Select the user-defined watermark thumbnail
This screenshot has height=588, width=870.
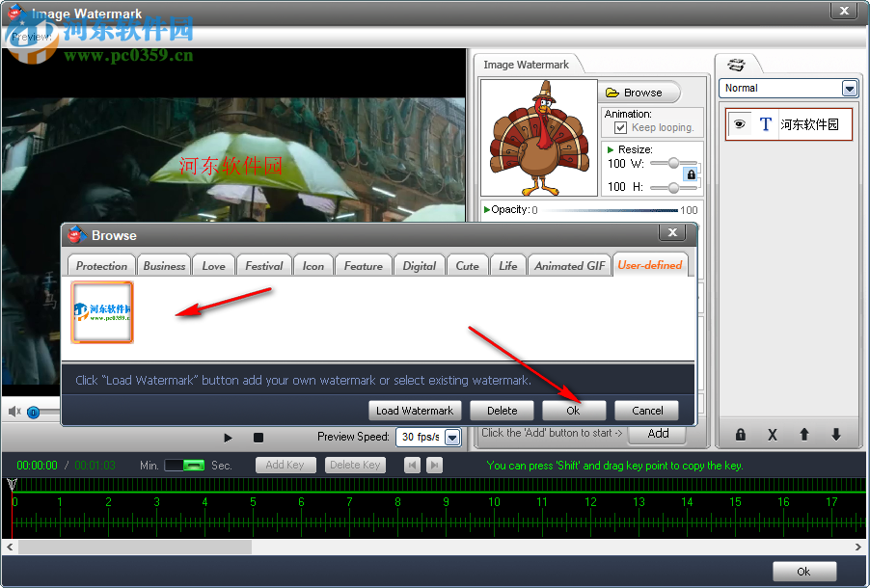(x=102, y=311)
